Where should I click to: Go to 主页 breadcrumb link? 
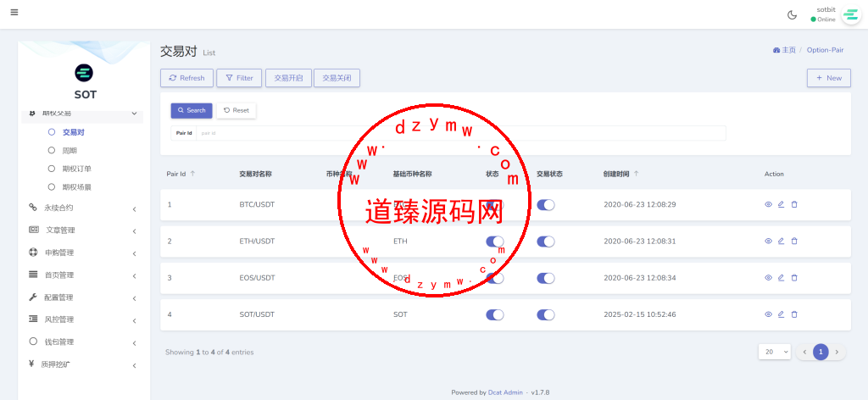(x=784, y=50)
